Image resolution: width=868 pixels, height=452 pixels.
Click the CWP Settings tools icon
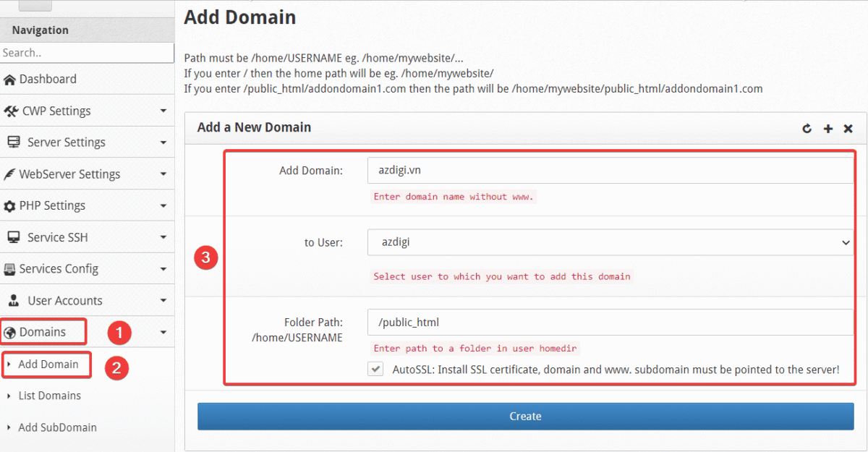click(x=11, y=111)
